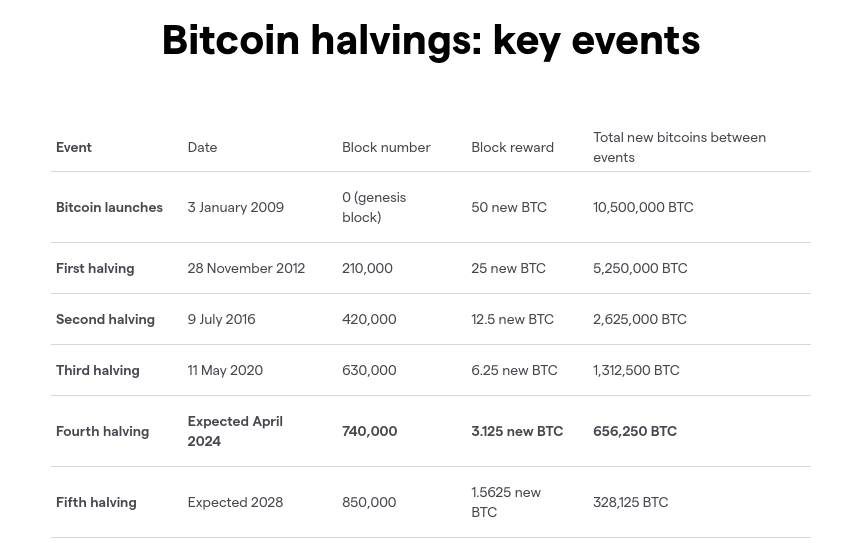Viewport: 860px width, 543px height.
Task: Click the '0 (genesis block)' cell
Action: (374, 207)
